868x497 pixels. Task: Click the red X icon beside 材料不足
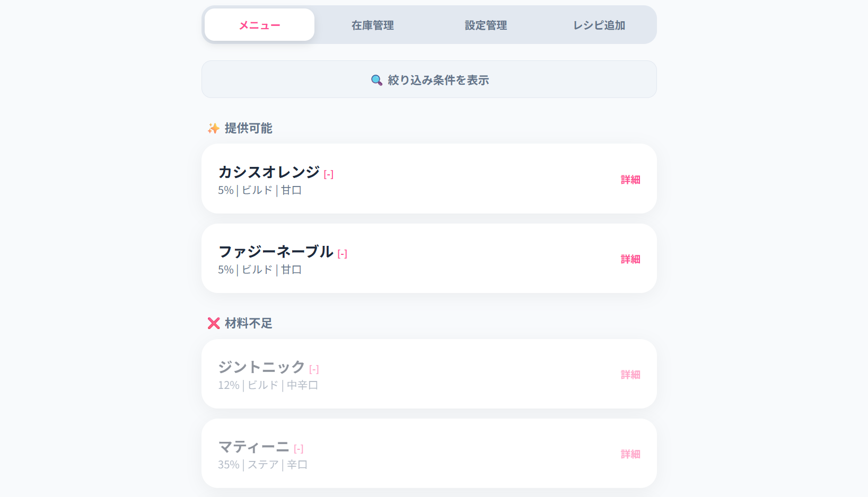click(213, 323)
